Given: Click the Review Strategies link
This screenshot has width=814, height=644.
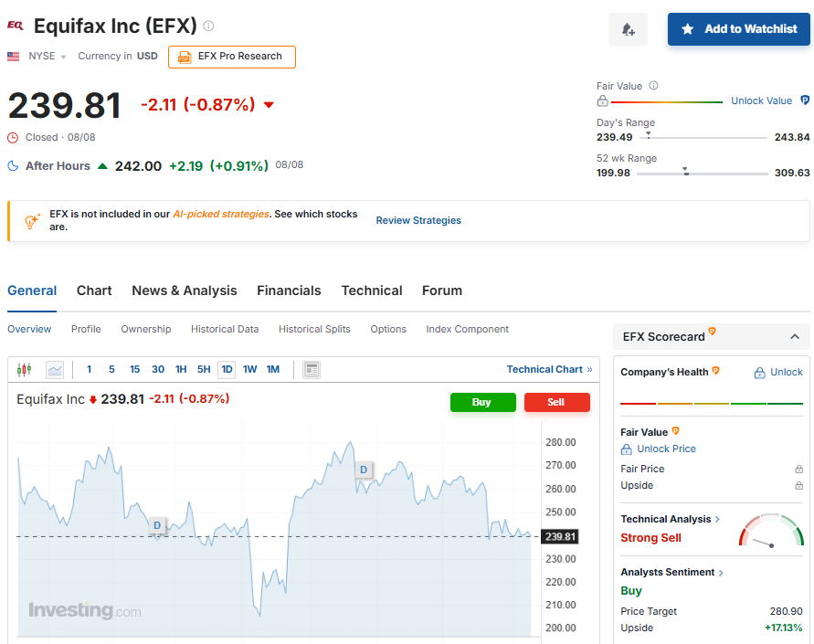Looking at the screenshot, I should [418, 220].
